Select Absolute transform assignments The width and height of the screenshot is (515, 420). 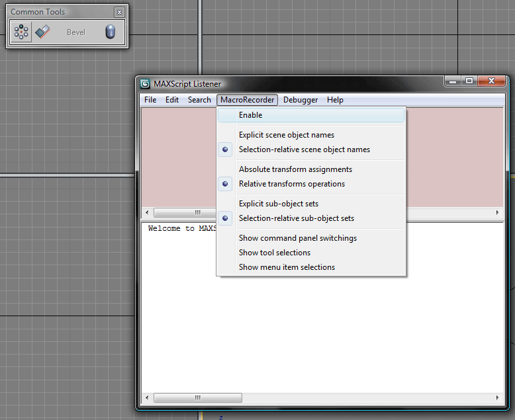click(311, 169)
